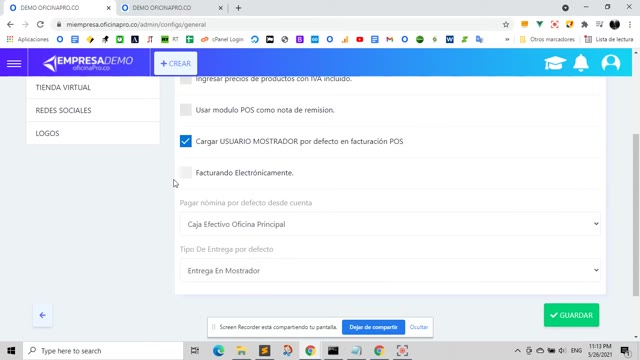
Task: Open the graduation cap tutorials icon
Action: [x=555, y=63]
